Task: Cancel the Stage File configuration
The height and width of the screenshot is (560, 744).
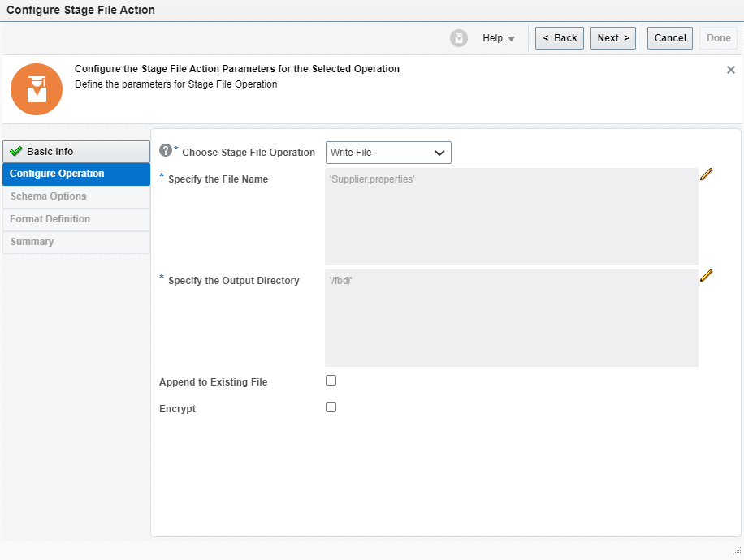Action: (x=669, y=37)
